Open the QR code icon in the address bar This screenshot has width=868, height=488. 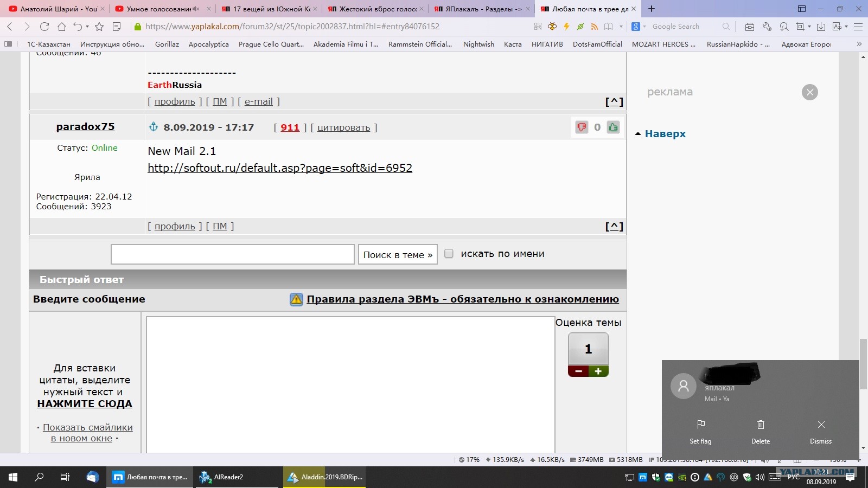[538, 26]
